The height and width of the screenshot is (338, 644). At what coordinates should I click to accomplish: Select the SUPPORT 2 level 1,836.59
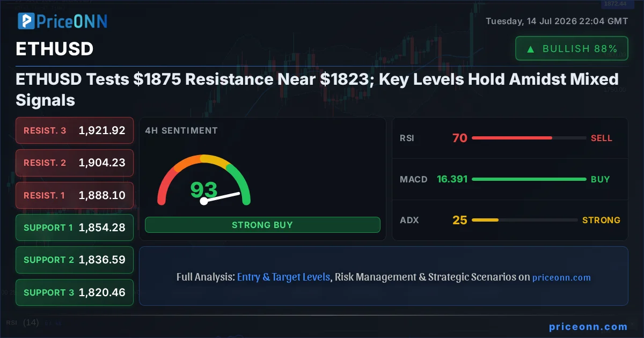(75, 260)
